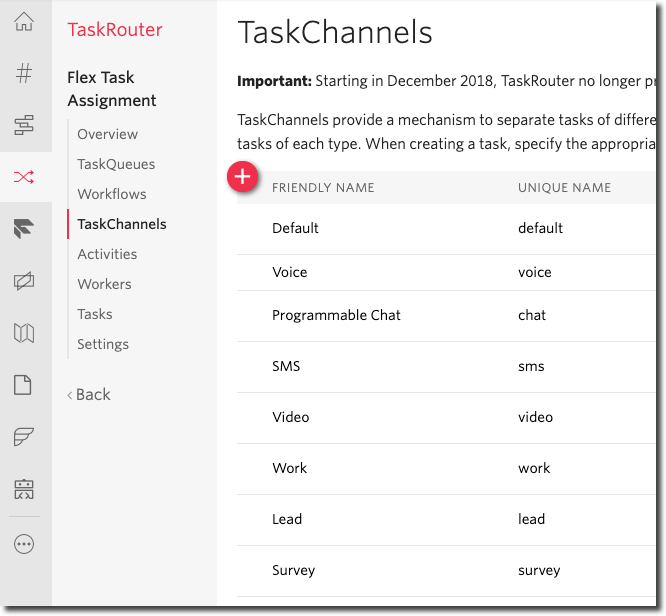Click the unique name 'survey' cell
Image resolution: width=666 pixels, height=616 pixels.
tap(539, 571)
